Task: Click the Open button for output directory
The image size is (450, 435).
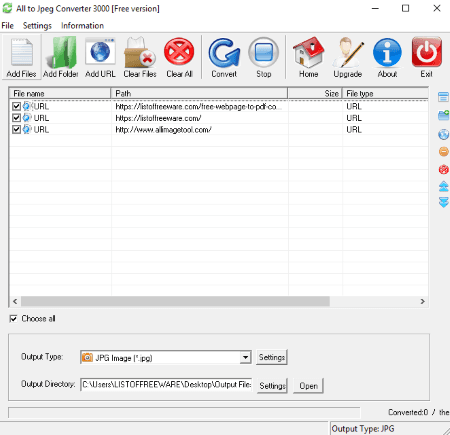Action: pos(308,386)
